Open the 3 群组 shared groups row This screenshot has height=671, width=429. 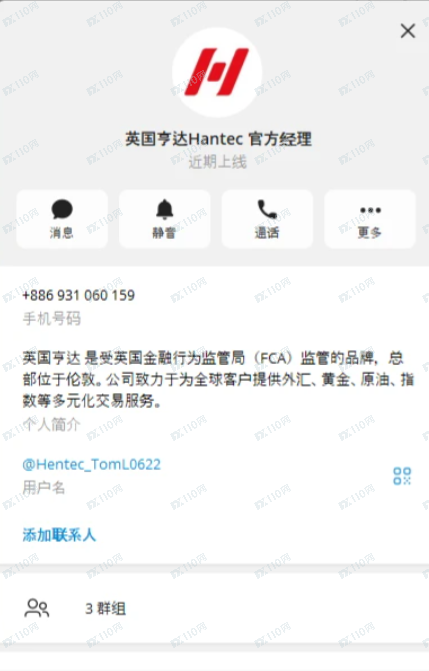tap(214, 608)
